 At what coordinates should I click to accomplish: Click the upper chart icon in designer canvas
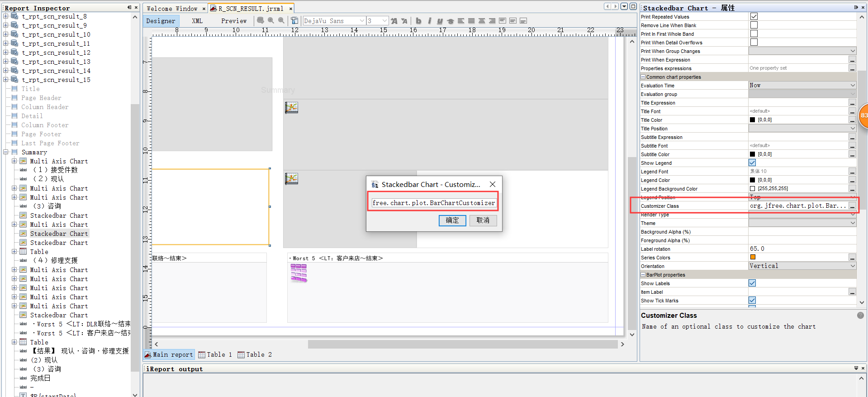click(291, 107)
